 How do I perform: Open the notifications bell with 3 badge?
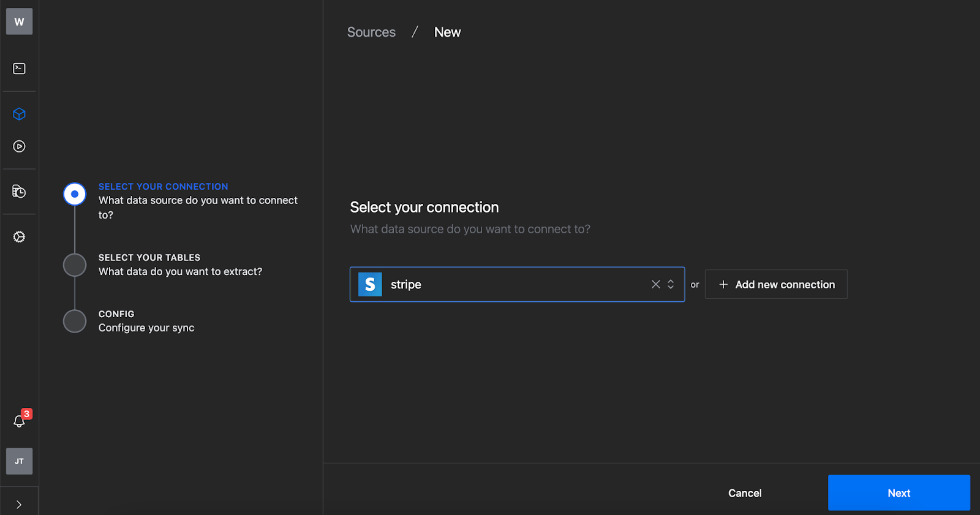20,421
